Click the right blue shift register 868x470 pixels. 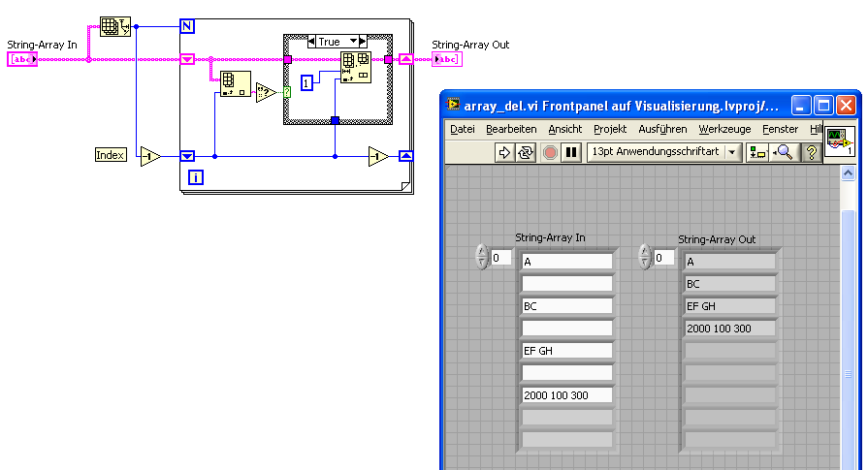(406, 156)
